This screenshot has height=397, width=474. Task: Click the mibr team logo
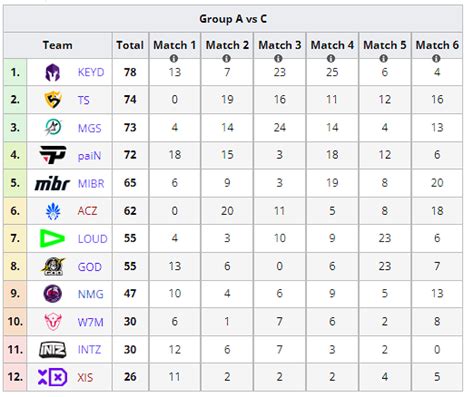(52, 183)
